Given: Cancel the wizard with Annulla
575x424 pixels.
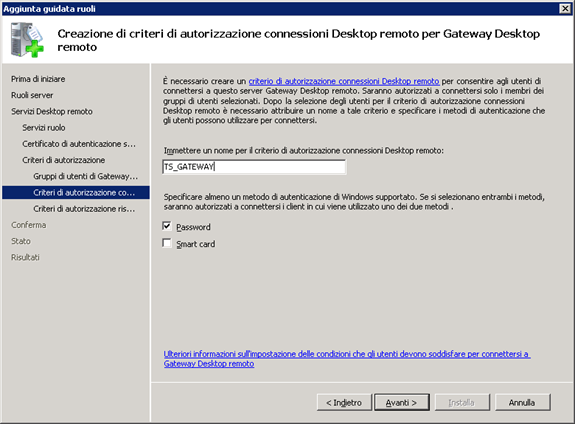Looking at the screenshot, I should [522, 402].
